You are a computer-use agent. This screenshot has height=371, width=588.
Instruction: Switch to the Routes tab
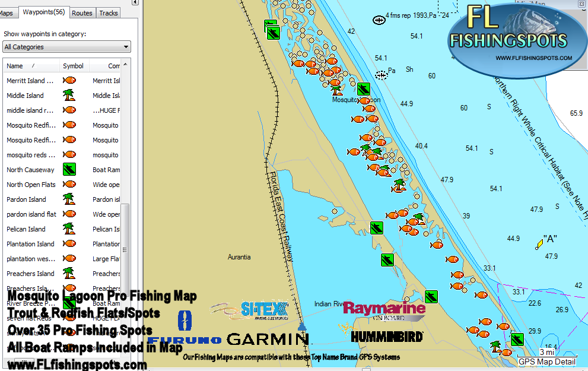click(x=82, y=12)
